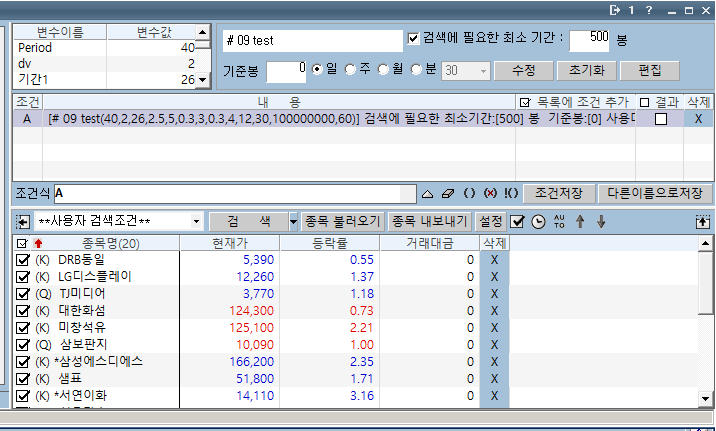Viewport: 716px width, 431px height.
Task: Delete 대한화섬 row with its X
Action: pyautogui.click(x=494, y=310)
